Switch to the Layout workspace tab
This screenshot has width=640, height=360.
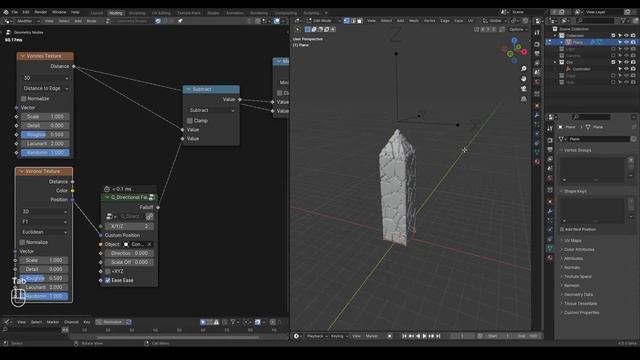click(x=97, y=13)
